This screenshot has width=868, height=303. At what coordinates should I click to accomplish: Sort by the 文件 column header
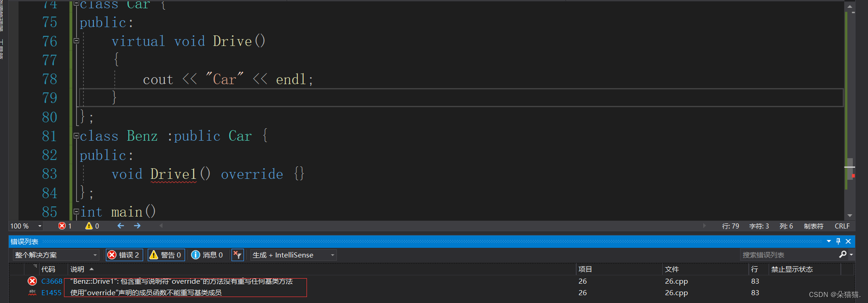(x=672, y=269)
